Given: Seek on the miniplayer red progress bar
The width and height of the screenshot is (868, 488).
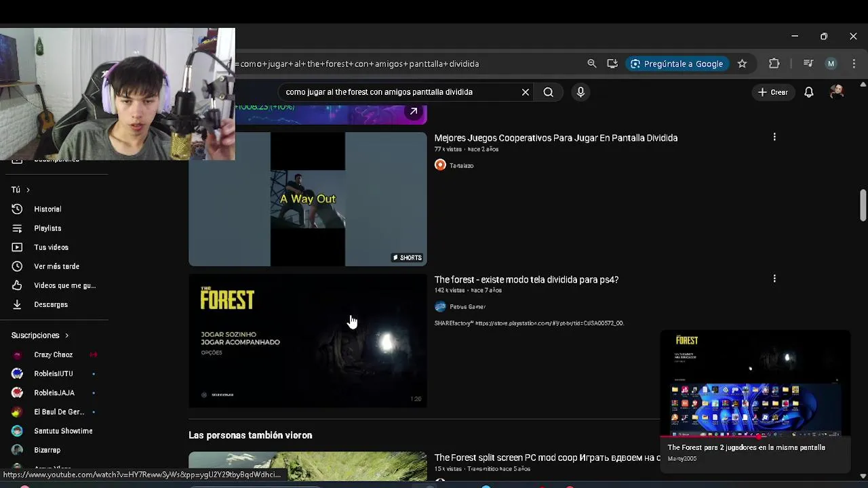Looking at the screenshot, I should click(755, 436).
